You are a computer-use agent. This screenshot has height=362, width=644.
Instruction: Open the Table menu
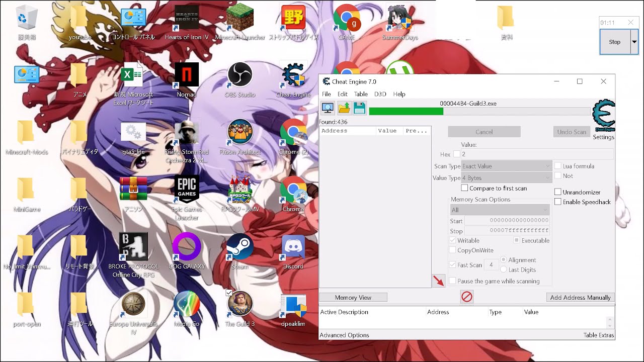point(361,94)
